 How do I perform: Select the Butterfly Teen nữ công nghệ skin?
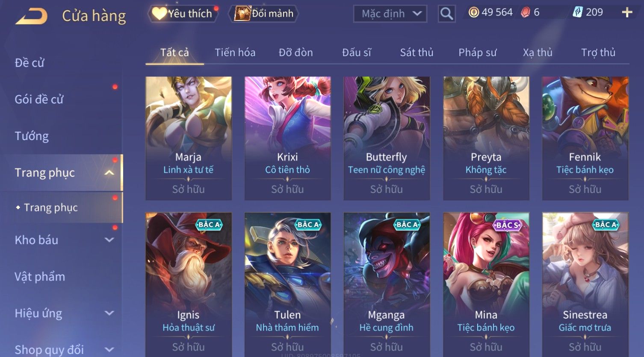click(x=387, y=138)
